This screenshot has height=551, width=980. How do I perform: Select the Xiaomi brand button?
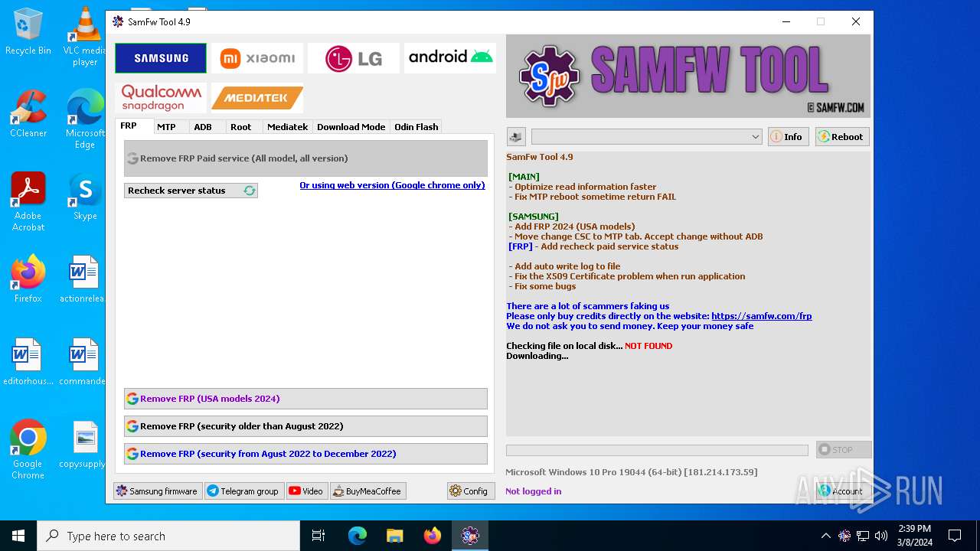coord(257,58)
